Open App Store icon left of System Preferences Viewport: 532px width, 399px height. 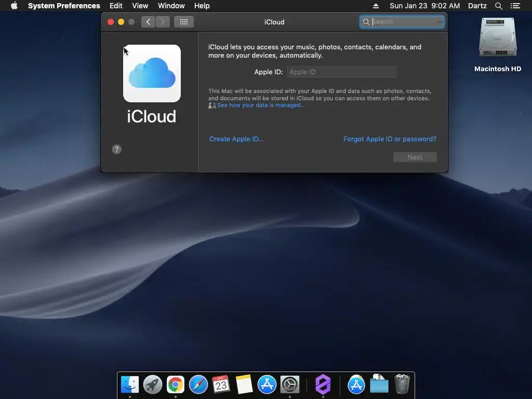click(267, 384)
